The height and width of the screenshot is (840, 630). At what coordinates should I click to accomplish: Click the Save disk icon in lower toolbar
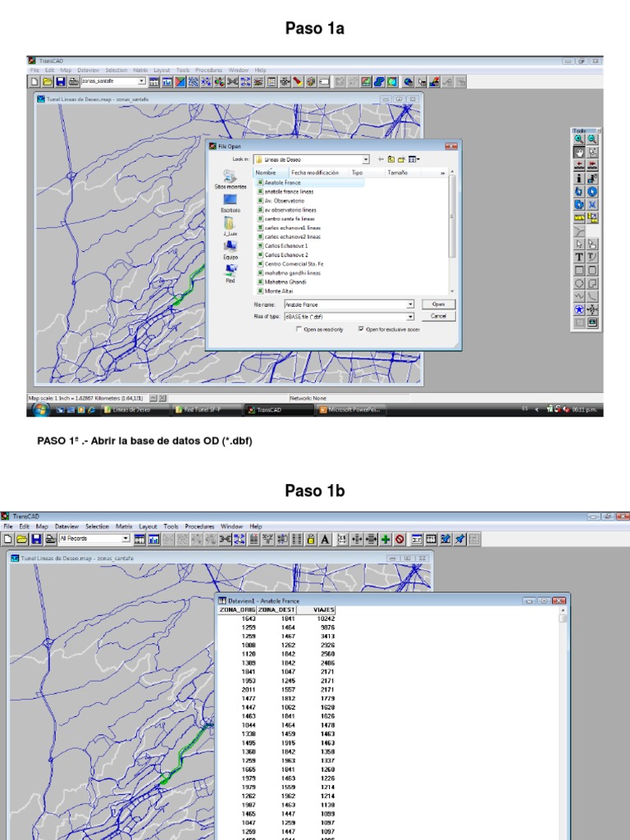point(36,539)
